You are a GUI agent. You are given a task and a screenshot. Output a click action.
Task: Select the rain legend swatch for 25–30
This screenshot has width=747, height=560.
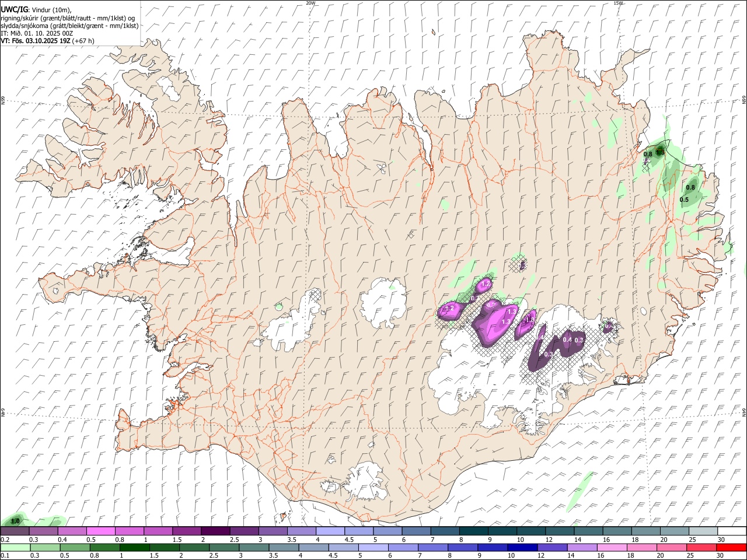pyautogui.click(x=701, y=547)
